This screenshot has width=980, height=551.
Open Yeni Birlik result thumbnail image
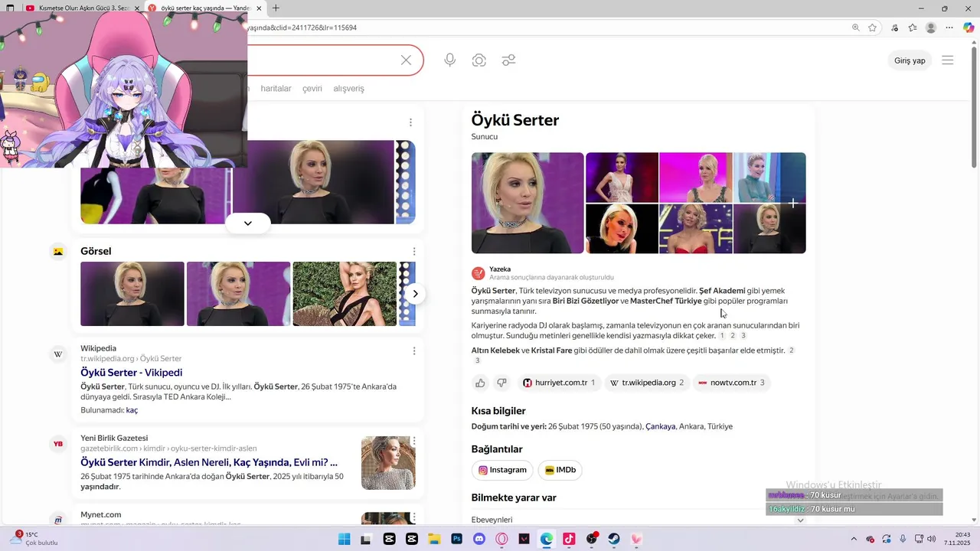click(388, 463)
